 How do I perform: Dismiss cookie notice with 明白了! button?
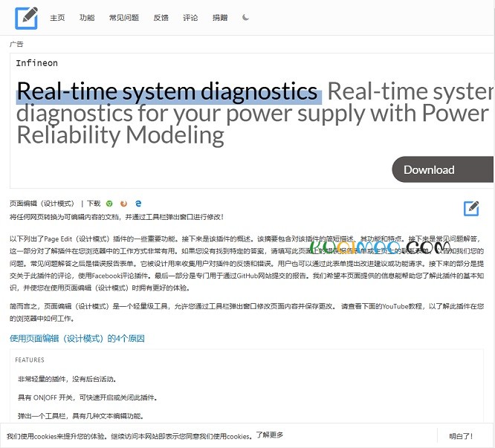[x=461, y=436]
